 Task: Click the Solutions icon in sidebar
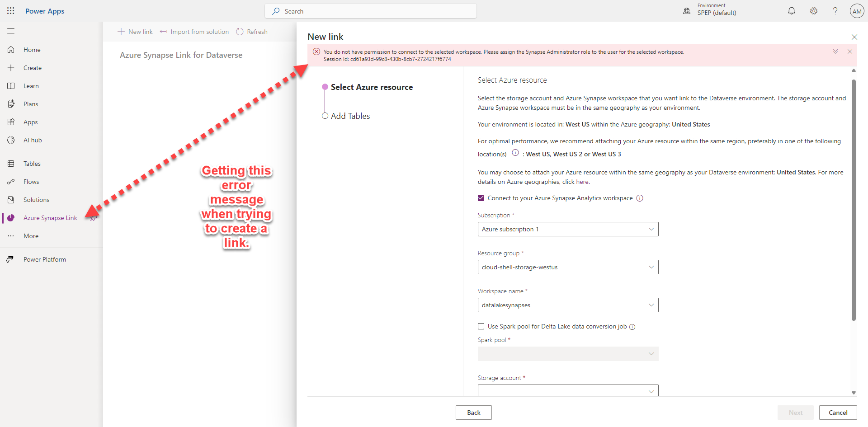click(11, 200)
